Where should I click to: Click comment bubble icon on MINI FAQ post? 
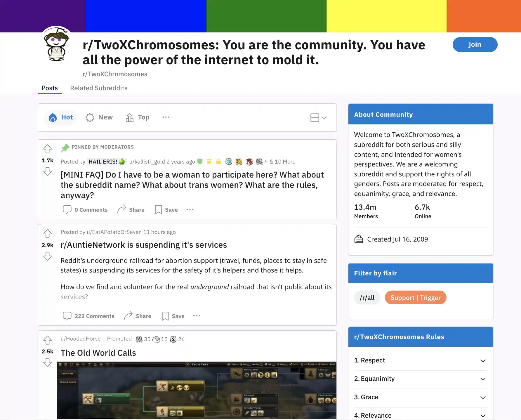point(67,209)
